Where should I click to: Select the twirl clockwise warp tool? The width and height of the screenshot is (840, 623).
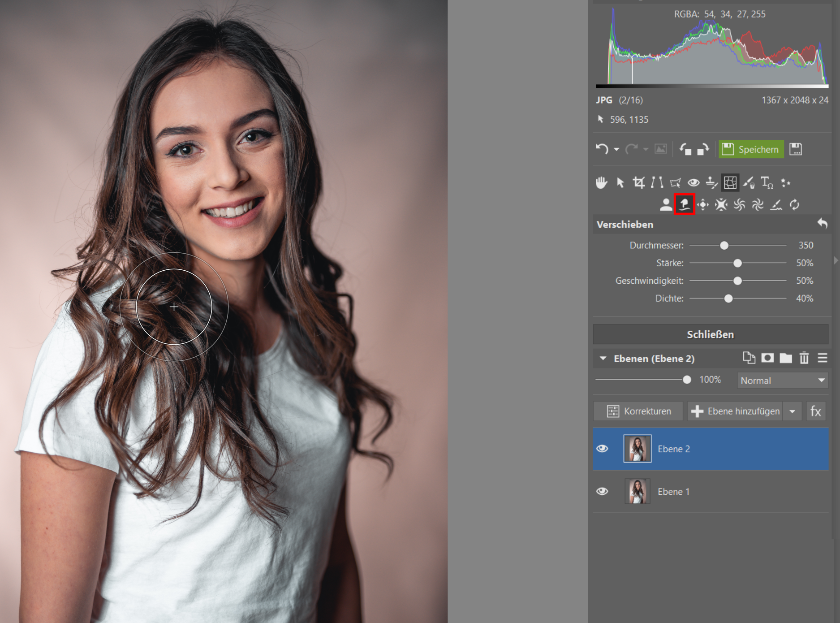[739, 205]
